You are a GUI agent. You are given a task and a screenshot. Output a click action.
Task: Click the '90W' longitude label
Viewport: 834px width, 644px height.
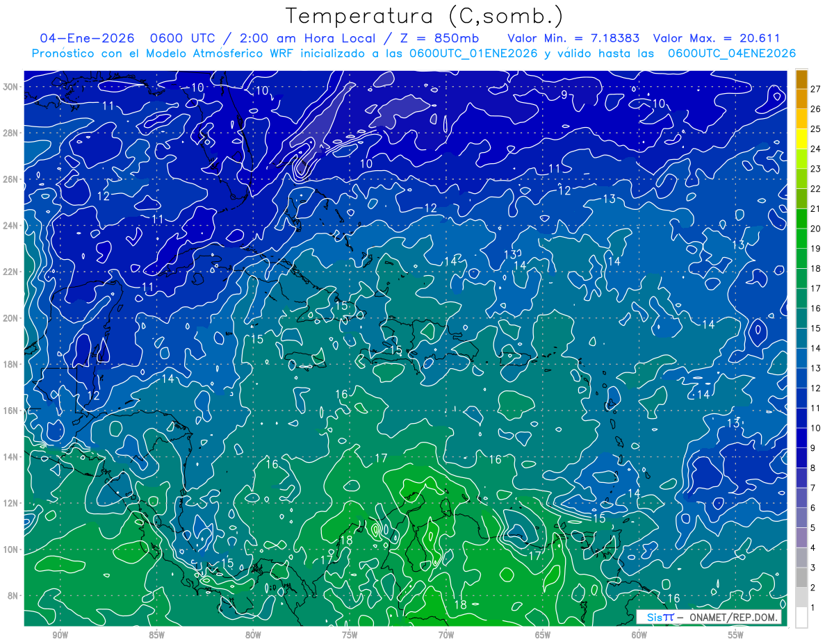tap(60, 635)
